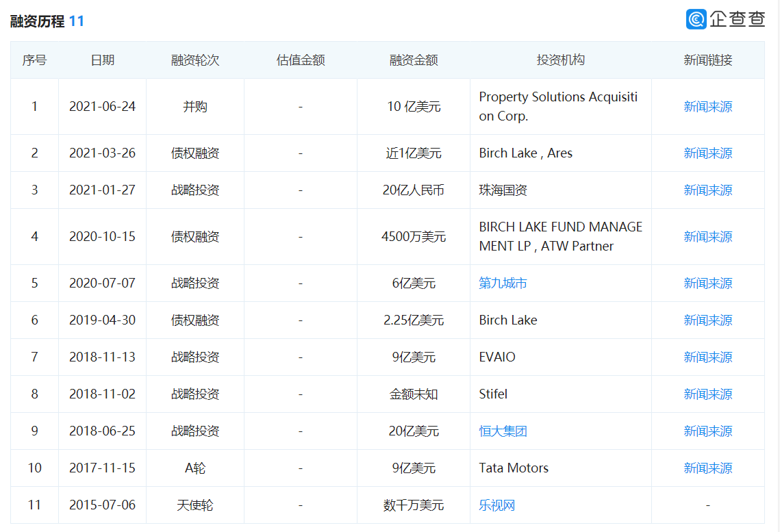Select the date cell 2021-01-27
The width and height of the screenshot is (780, 532).
coord(103,190)
